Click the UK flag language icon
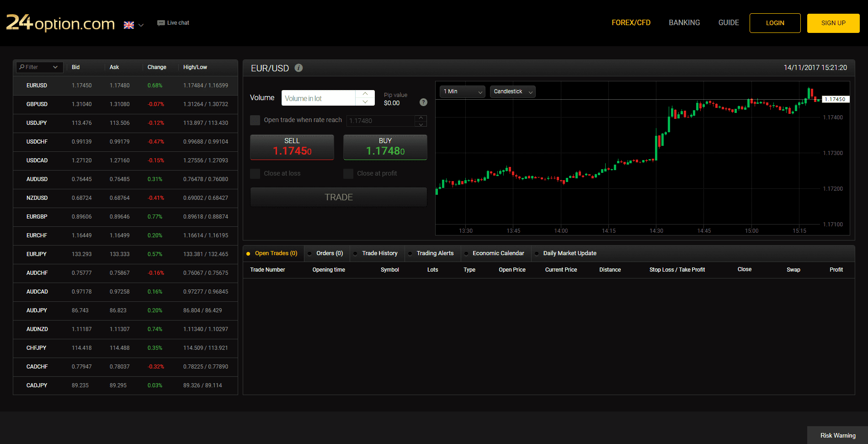 coord(129,25)
